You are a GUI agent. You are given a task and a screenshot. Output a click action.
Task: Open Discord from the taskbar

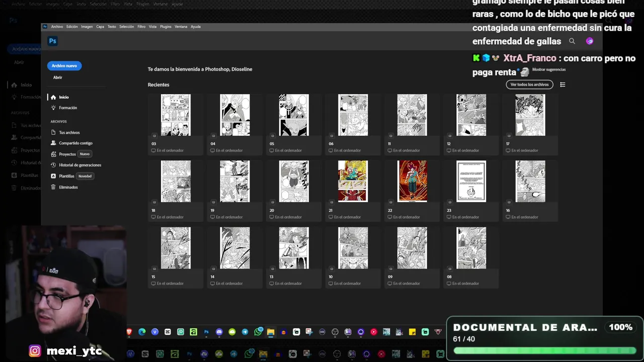(x=219, y=332)
